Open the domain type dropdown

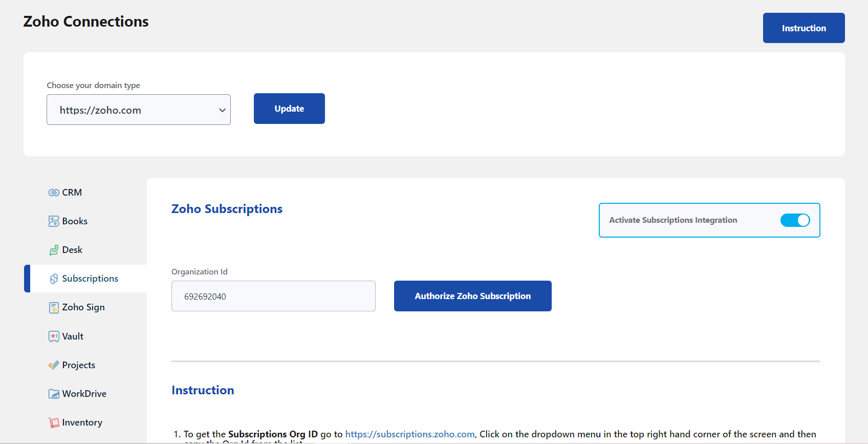(x=139, y=110)
